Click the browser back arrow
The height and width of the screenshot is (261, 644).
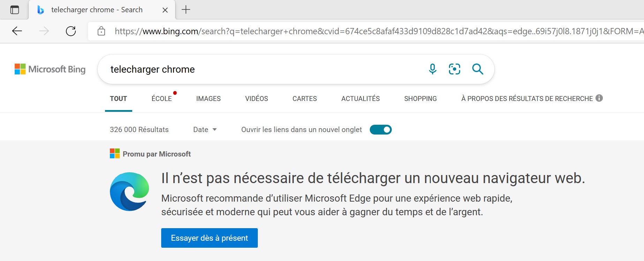point(17,31)
